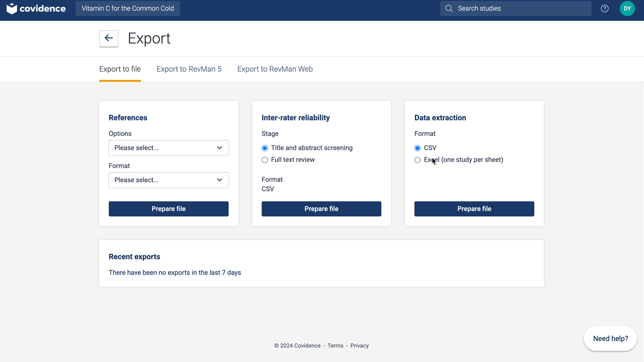Open the help question mark icon
Image resolution: width=644 pixels, height=362 pixels.
(604, 9)
